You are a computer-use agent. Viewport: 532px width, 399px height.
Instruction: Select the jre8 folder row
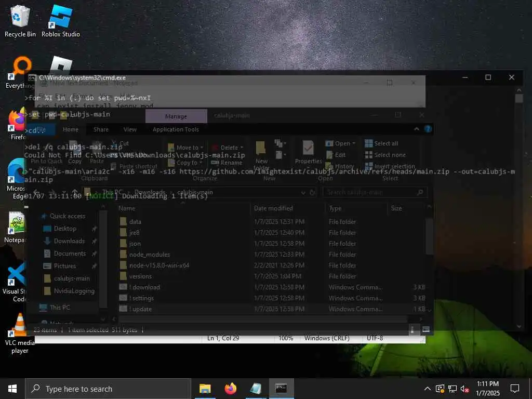[271, 232]
